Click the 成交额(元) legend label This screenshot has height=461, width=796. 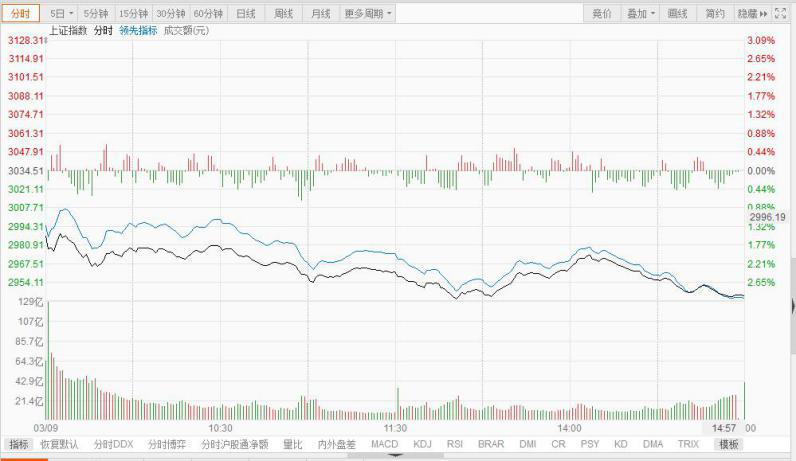[x=186, y=30]
